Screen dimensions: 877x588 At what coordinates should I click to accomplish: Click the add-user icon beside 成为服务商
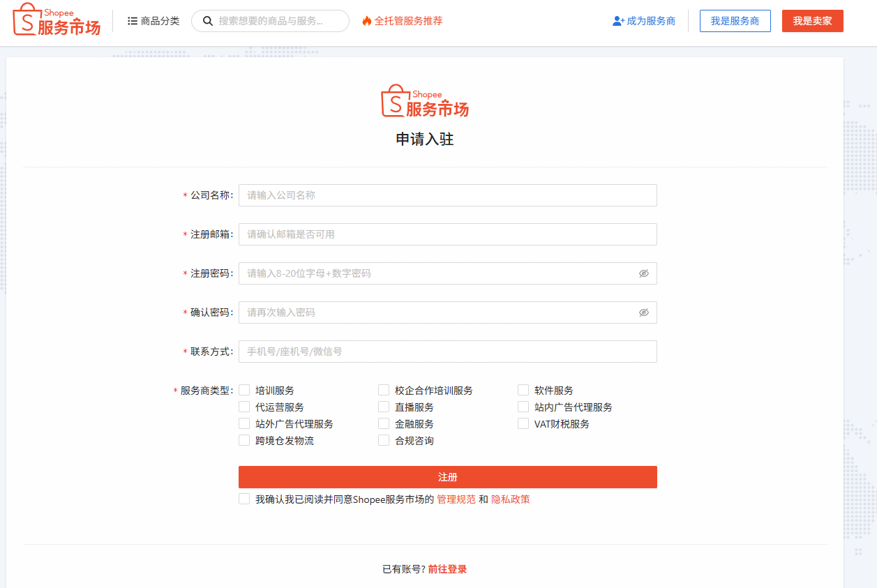pos(618,21)
